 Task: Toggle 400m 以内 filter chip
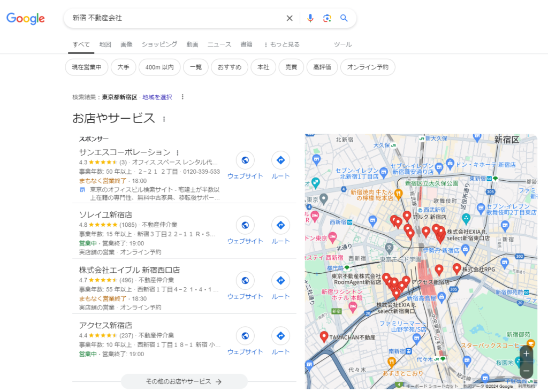point(159,67)
